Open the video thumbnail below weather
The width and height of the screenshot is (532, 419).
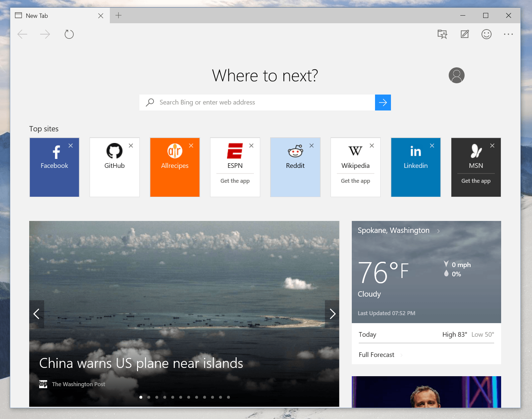coord(426,392)
